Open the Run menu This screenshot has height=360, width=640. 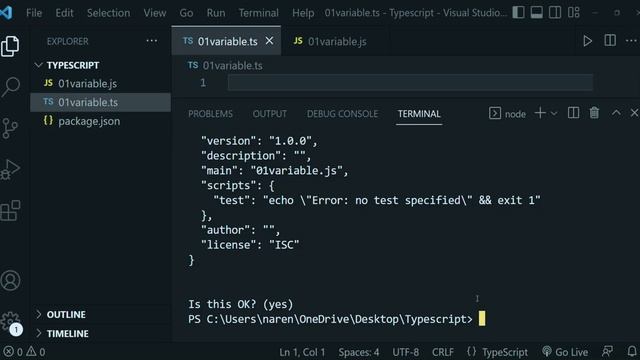[216, 13]
